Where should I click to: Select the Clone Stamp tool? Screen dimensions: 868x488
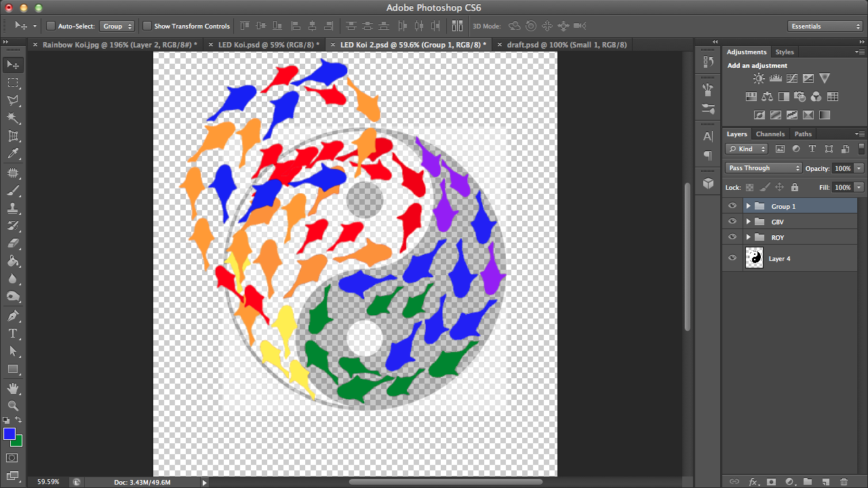coord(12,209)
